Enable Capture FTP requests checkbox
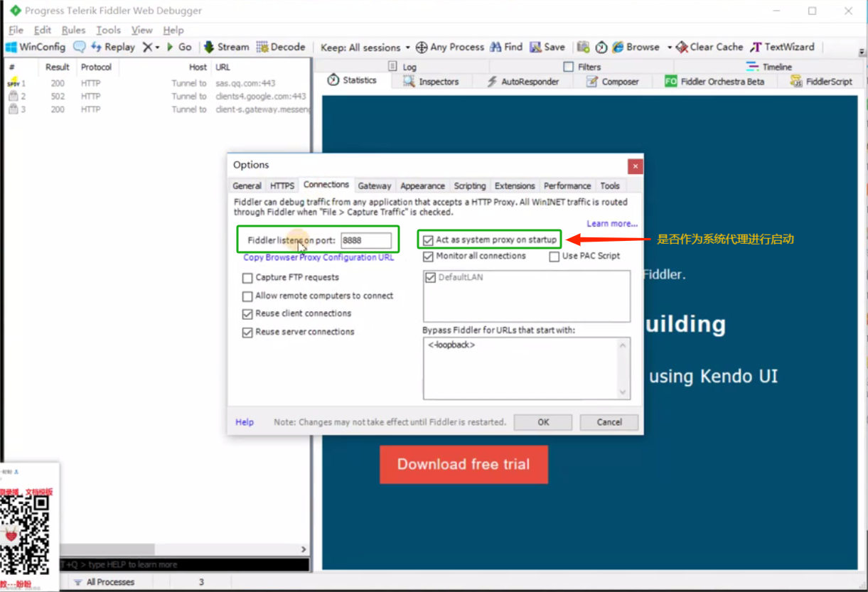This screenshot has width=868, height=592. pyautogui.click(x=247, y=277)
